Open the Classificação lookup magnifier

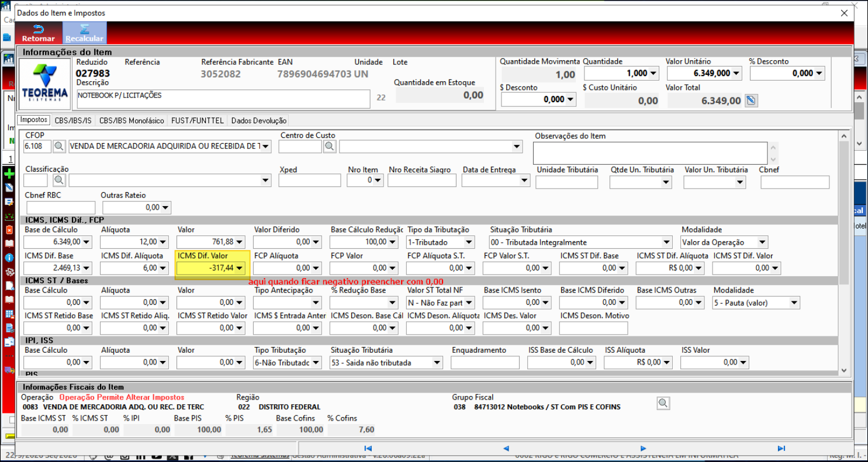60,180
